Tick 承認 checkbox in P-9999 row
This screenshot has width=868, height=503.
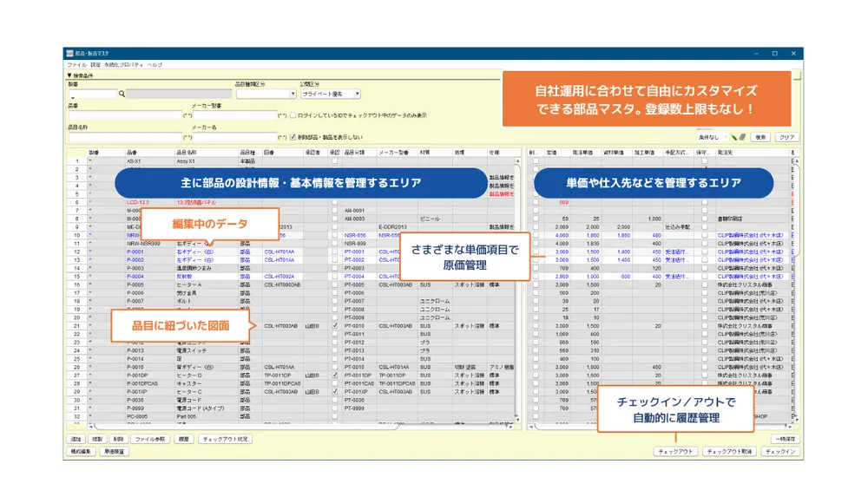click(x=334, y=408)
